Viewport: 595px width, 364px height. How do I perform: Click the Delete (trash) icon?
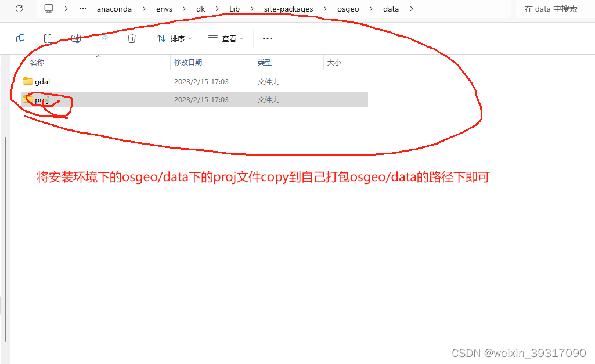pyautogui.click(x=132, y=38)
